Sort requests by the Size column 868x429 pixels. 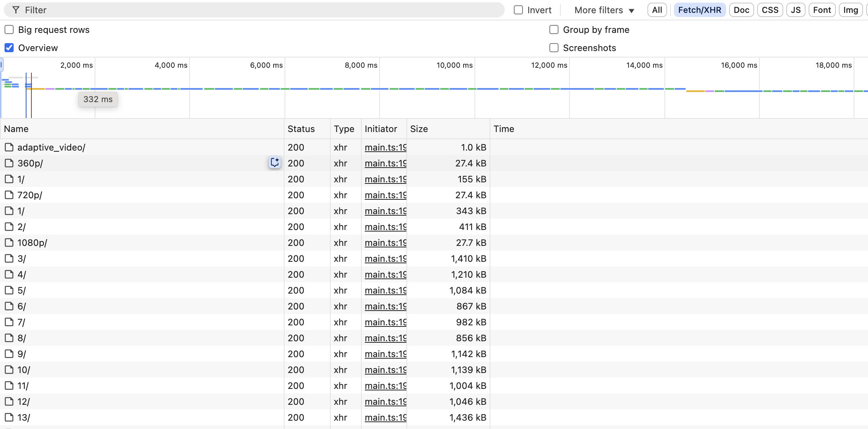point(419,129)
